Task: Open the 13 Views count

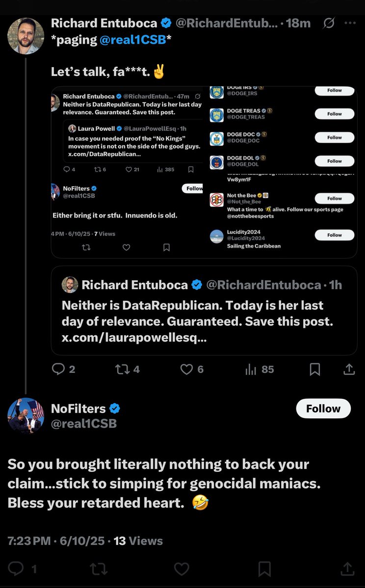Action: pos(138,541)
